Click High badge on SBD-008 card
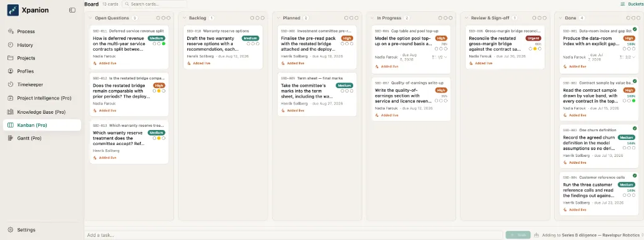Viewport: 644px width, 240px height. [x=347, y=38]
